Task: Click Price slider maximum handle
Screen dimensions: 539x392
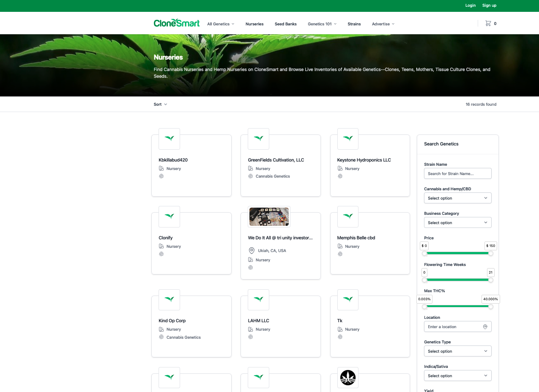Action: tap(491, 253)
